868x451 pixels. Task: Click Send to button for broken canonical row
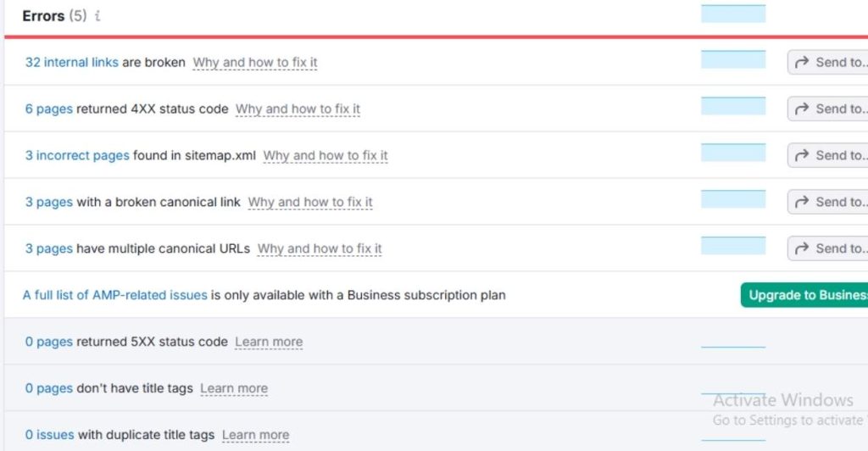tap(829, 202)
